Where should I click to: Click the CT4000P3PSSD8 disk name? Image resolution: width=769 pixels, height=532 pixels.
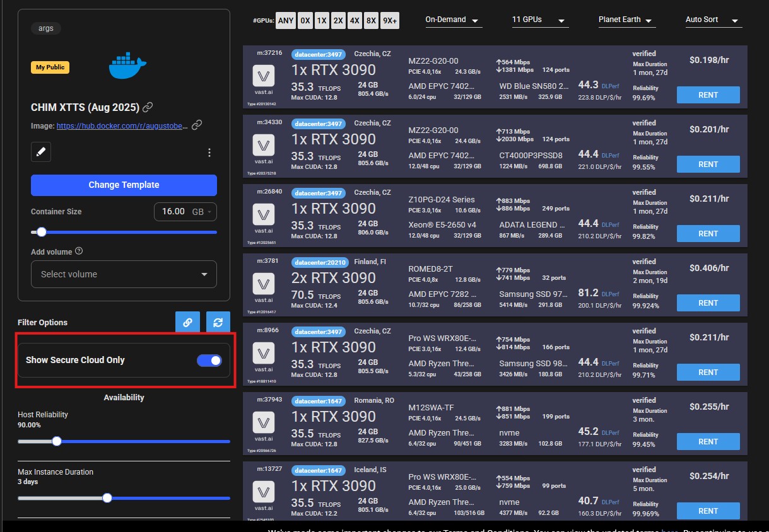531,155
